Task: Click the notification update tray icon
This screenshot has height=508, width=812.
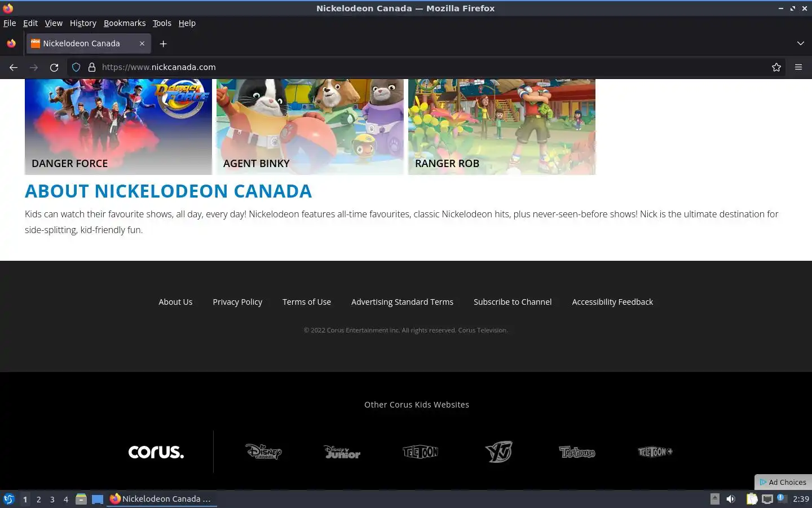Action: coord(782,498)
